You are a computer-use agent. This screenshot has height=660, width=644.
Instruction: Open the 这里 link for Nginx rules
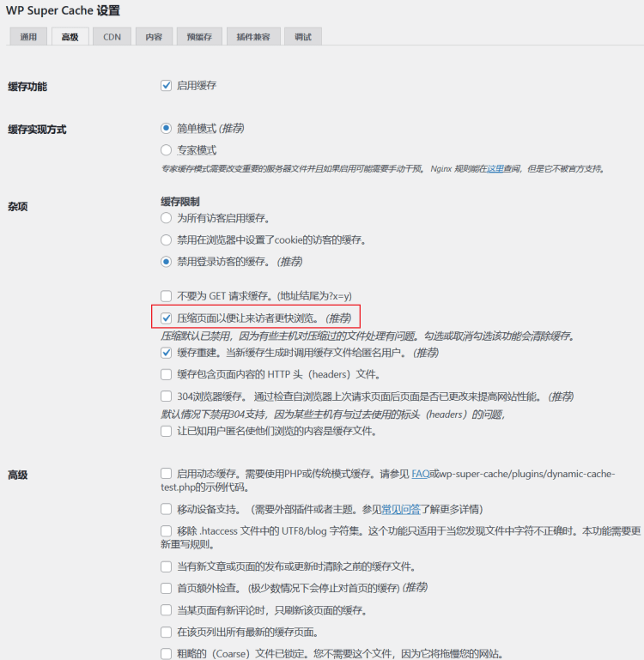coord(495,169)
